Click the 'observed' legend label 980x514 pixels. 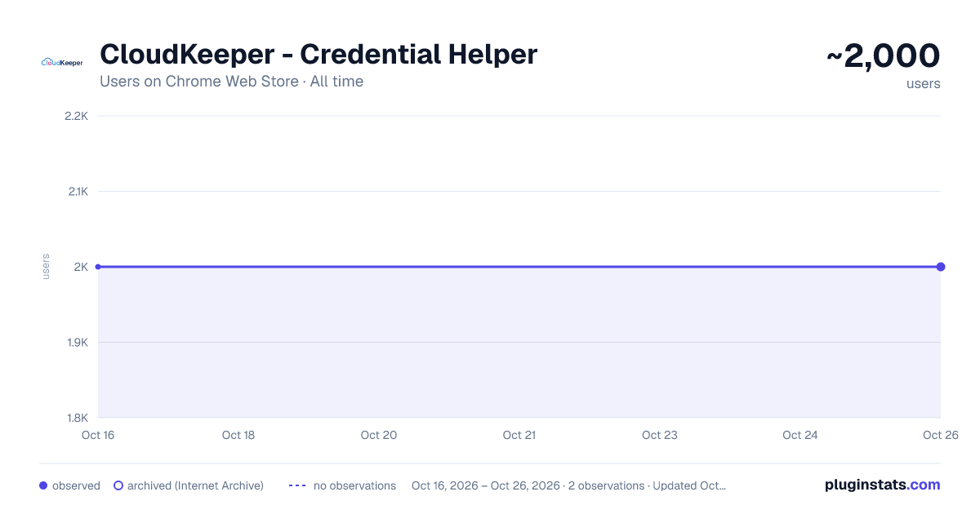pyautogui.click(x=76, y=485)
